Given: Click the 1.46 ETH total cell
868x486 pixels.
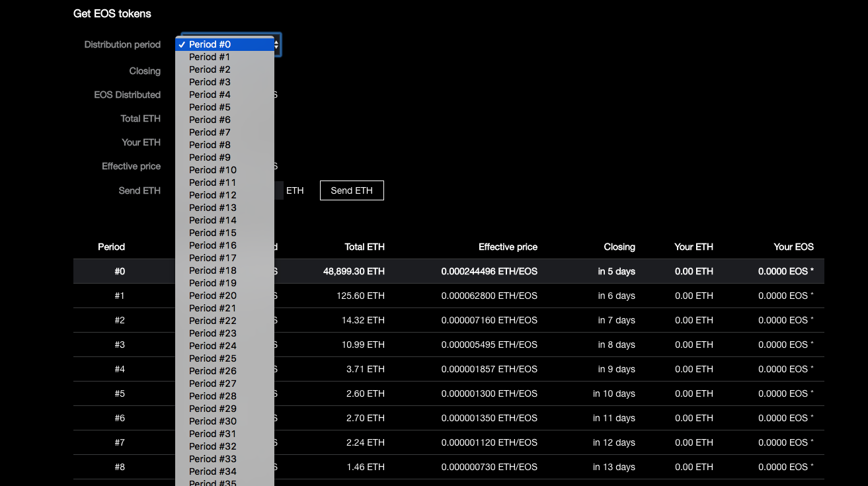Looking at the screenshot, I should [x=365, y=467].
